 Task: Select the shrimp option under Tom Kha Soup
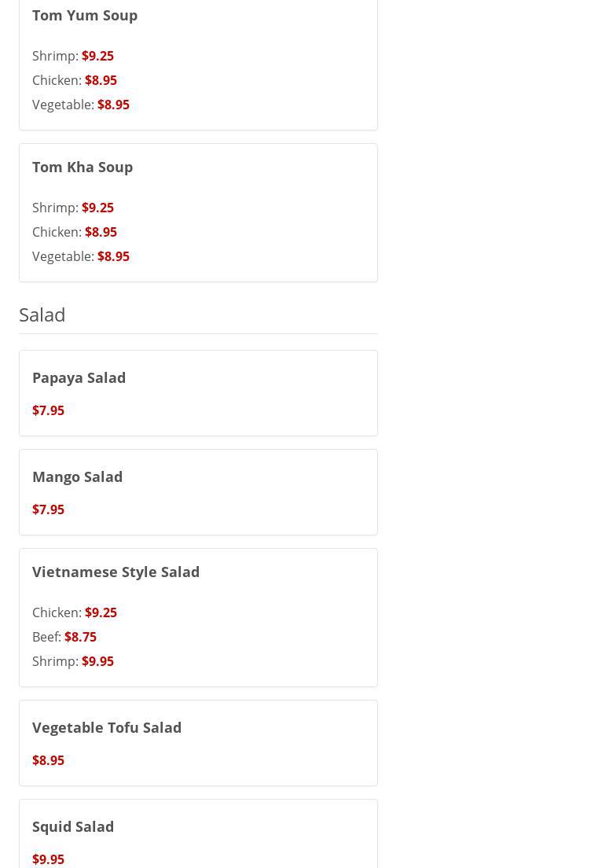[x=73, y=208]
